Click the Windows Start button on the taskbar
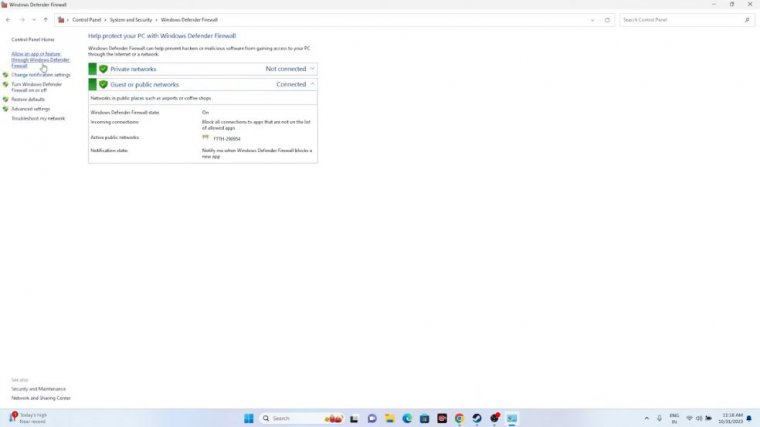760x427 pixels. (248, 418)
